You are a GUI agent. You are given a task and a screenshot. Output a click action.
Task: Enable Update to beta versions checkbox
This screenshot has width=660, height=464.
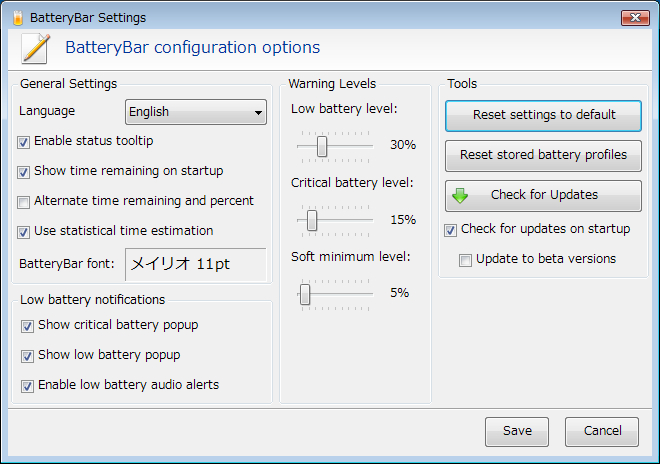[x=465, y=260]
